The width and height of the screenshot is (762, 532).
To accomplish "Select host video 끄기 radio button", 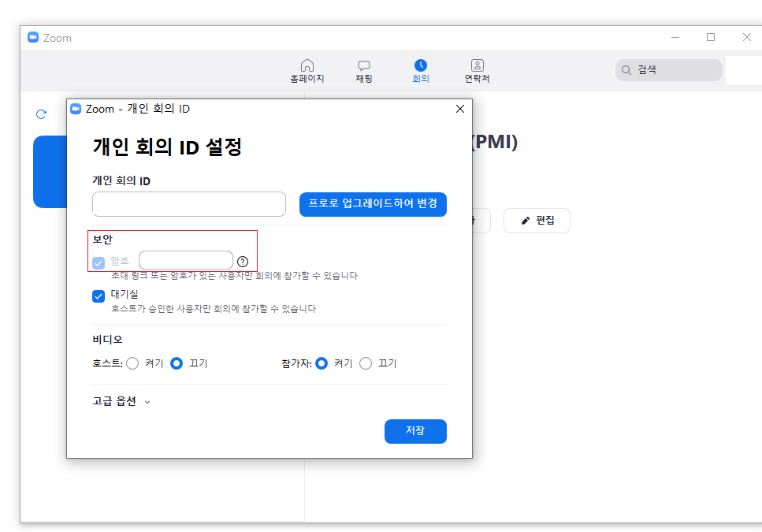I will pos(177,363).
